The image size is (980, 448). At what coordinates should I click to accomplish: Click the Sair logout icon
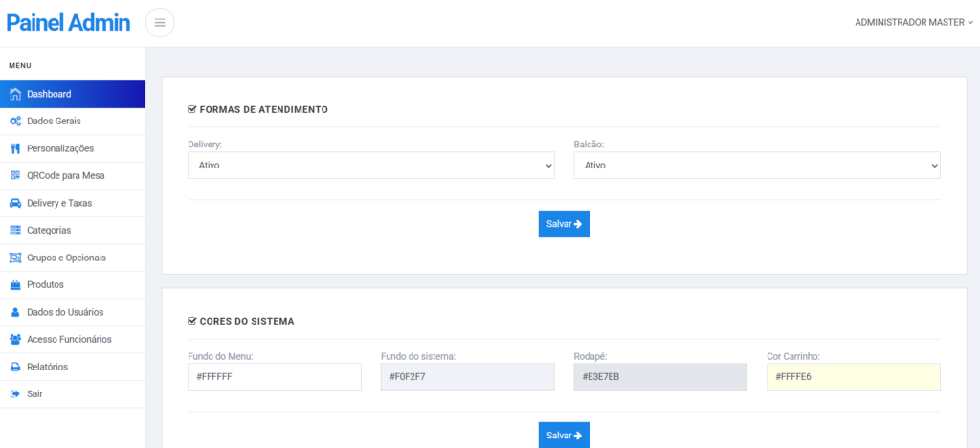[x=15, y=394]
